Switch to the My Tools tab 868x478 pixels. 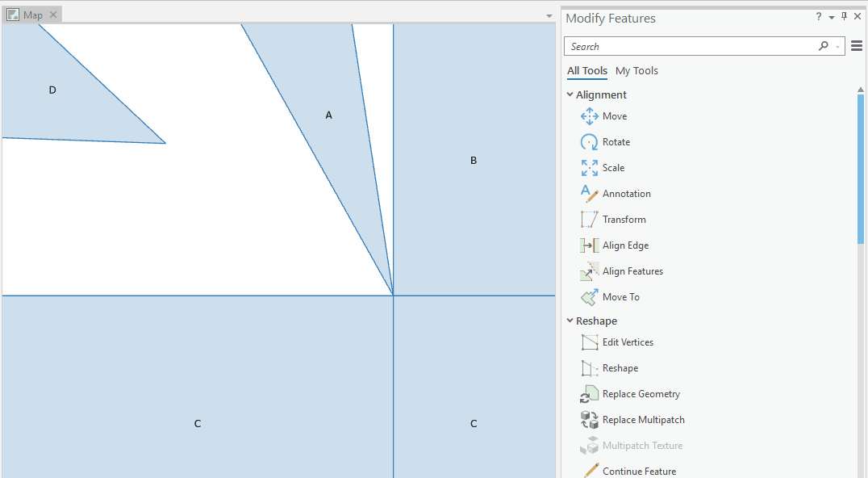pos(636,70)
